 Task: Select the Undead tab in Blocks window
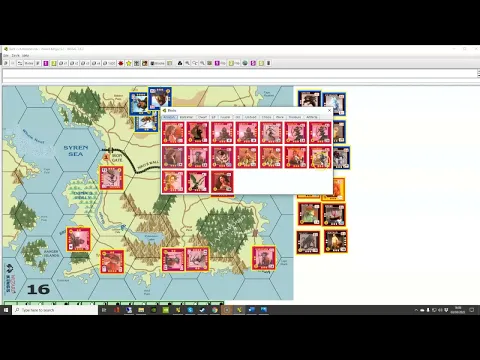(x=251, y=117)
